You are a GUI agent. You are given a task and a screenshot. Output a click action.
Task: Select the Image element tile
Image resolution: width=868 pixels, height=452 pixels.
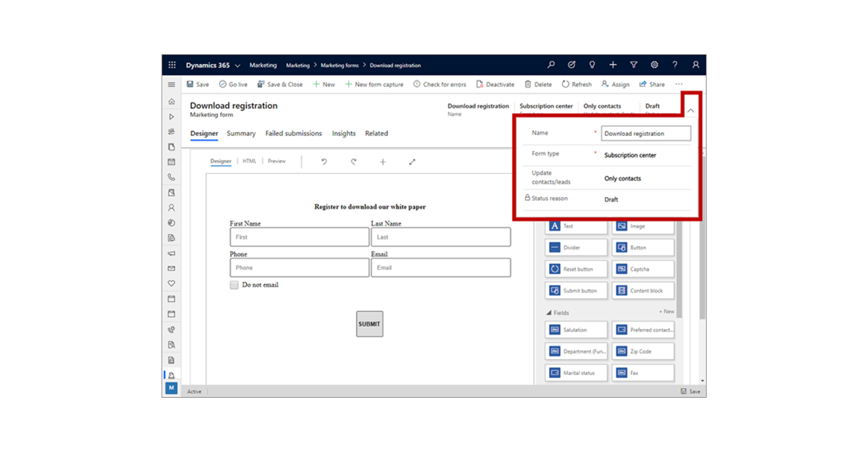(x=642, y=226)
